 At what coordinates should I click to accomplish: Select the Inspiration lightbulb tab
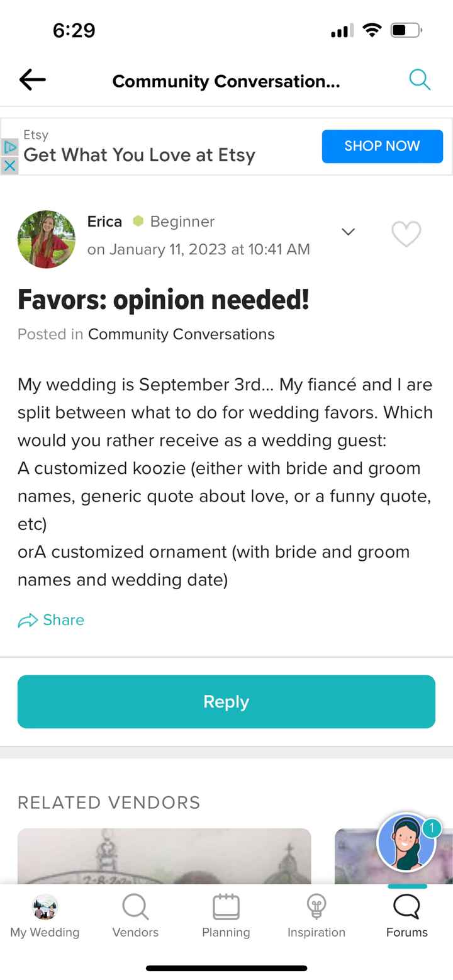(316, 916)
